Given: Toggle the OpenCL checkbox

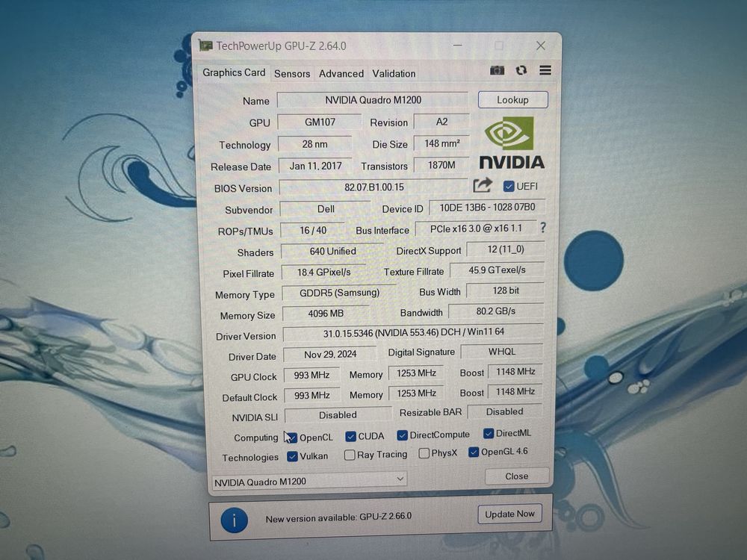Looking at the screenshot, I should click(x=292, y=438).
